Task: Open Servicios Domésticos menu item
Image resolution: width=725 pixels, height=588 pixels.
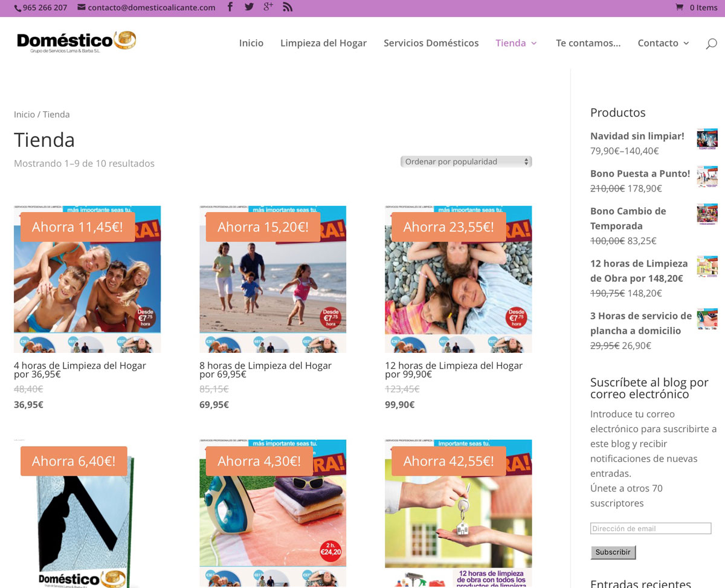Action: tap(431, 43)
